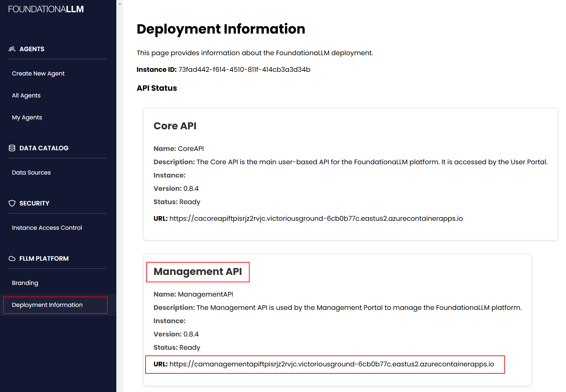566x392 pixels.
Task: Click the Core API card heading
Action: (x=175, y=126)
